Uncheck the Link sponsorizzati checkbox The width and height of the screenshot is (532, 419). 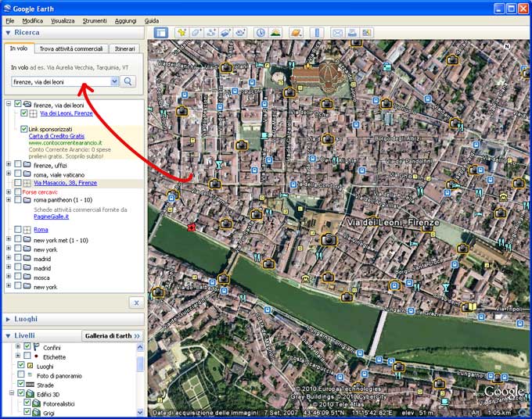[x=23, y=129]
